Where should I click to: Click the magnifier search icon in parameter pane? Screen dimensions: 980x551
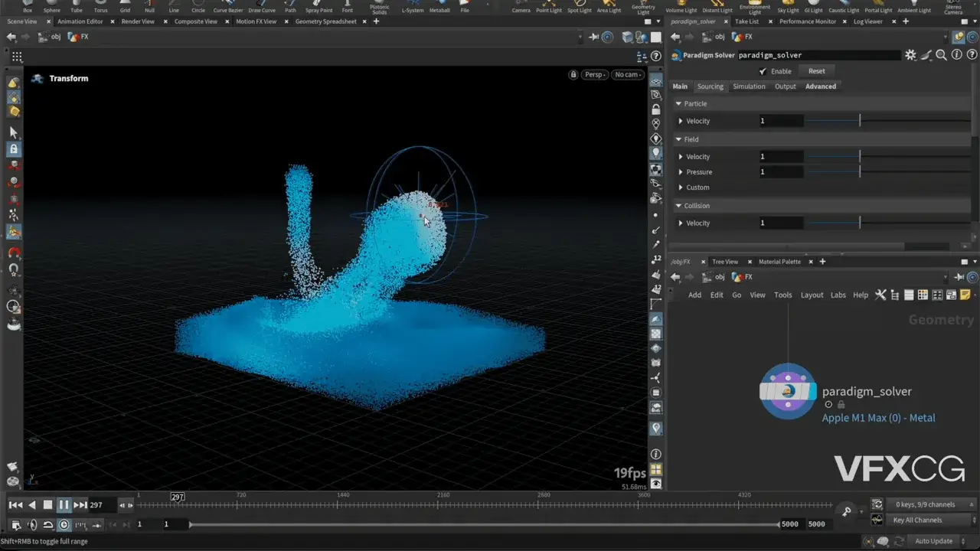942,55
